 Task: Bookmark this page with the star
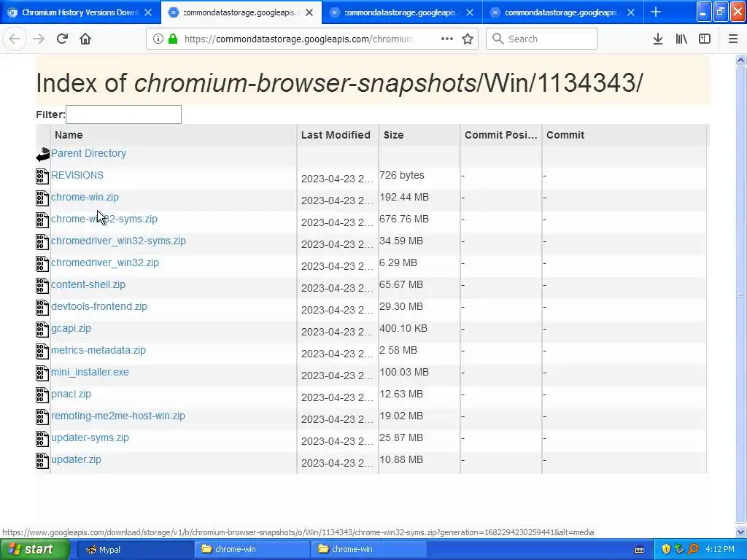[x=468, y=39]
